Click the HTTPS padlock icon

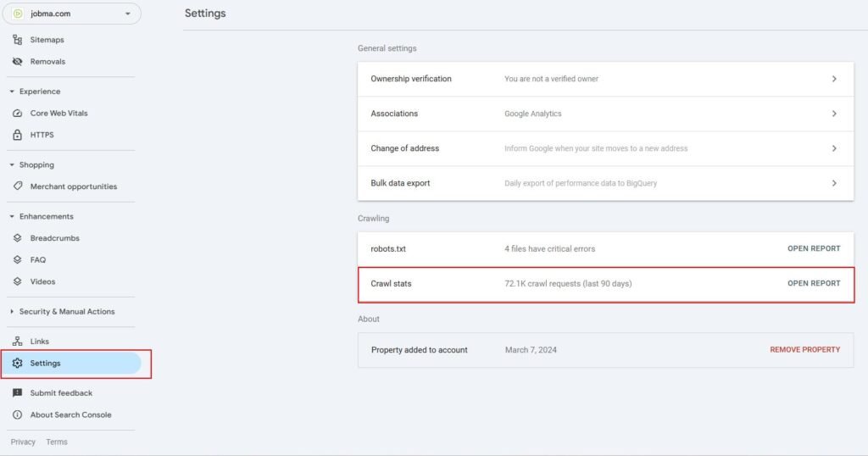17,135
